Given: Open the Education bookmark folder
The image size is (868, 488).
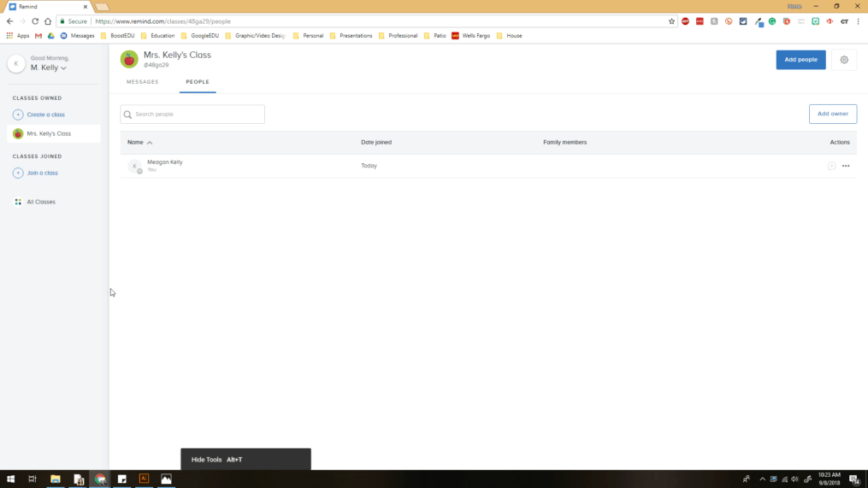Looking at the screenshot, I should point(157,36).
